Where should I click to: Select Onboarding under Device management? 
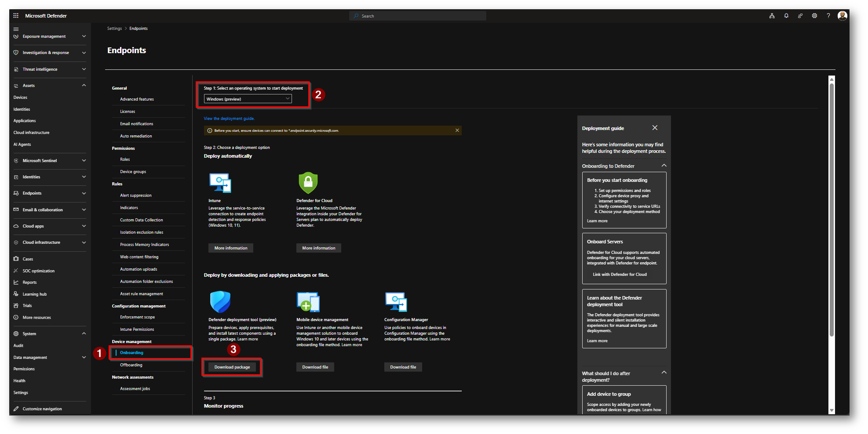[x=132, y=353]
